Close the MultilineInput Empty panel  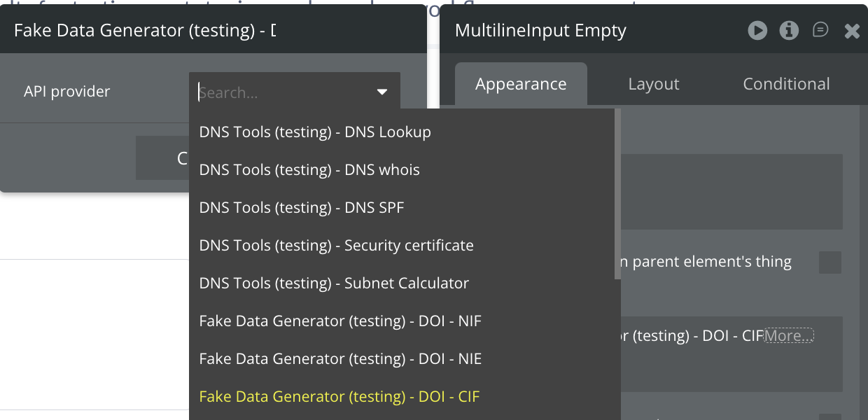[852, 31]
